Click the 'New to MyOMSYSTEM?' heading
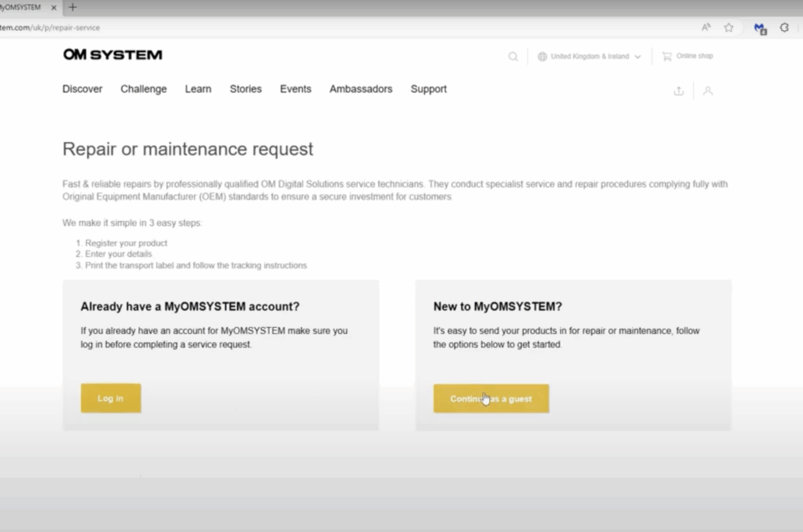Screen dimensions: 803x532 coord(498,306)
